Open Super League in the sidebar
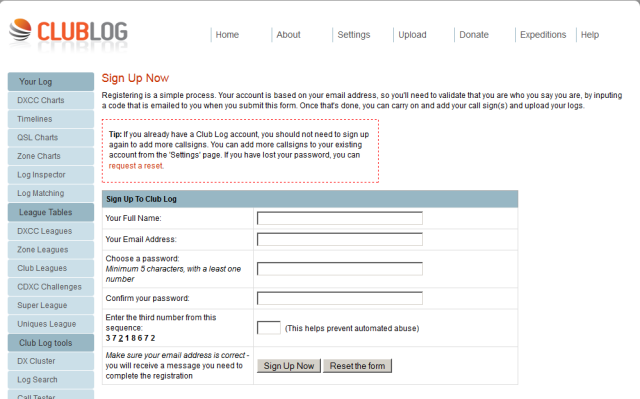The image size is (640, 399). [x=51, y=305]
